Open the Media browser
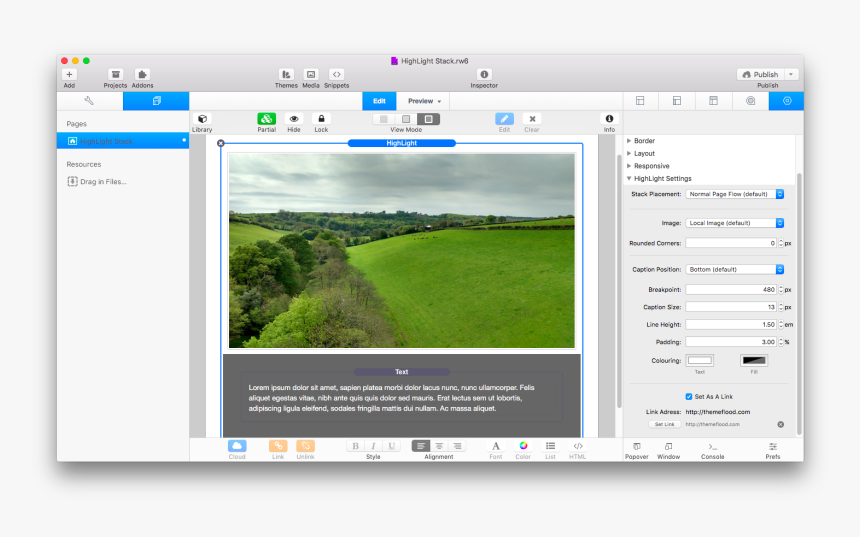This screenshot has width=860, height=537. click(310, 75)
